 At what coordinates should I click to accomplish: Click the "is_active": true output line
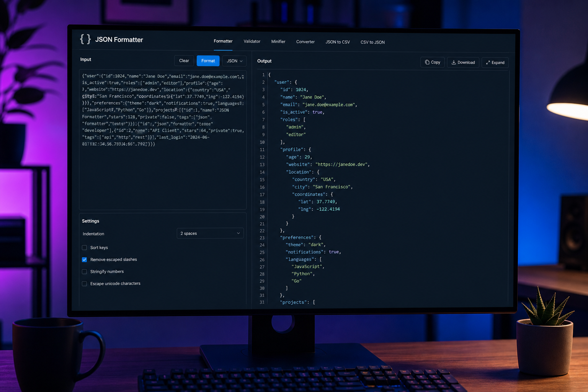click(x=302, y=112)
